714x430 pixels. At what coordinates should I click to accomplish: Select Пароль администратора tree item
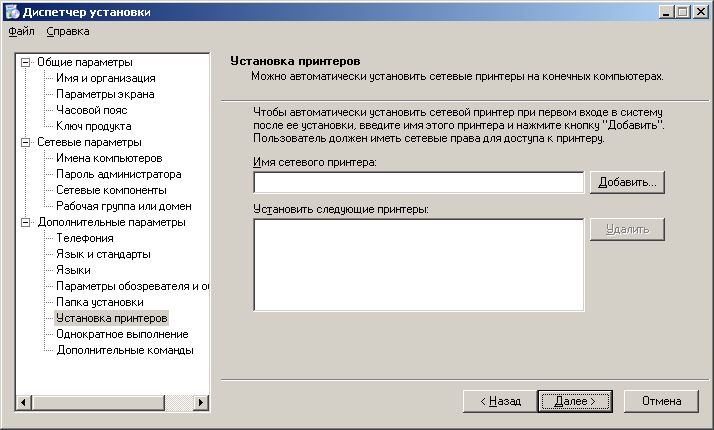click(119, 174)
